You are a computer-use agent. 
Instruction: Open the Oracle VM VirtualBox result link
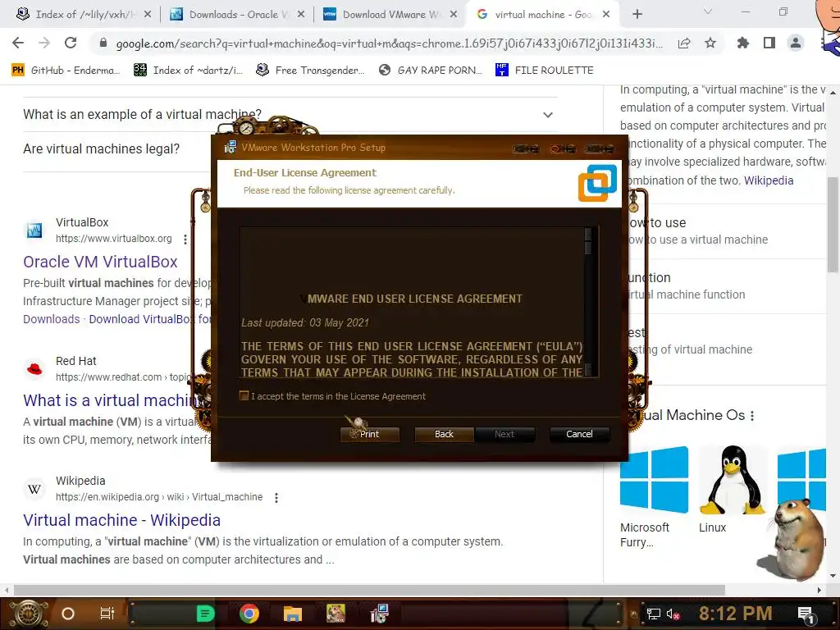pos(100,262)
